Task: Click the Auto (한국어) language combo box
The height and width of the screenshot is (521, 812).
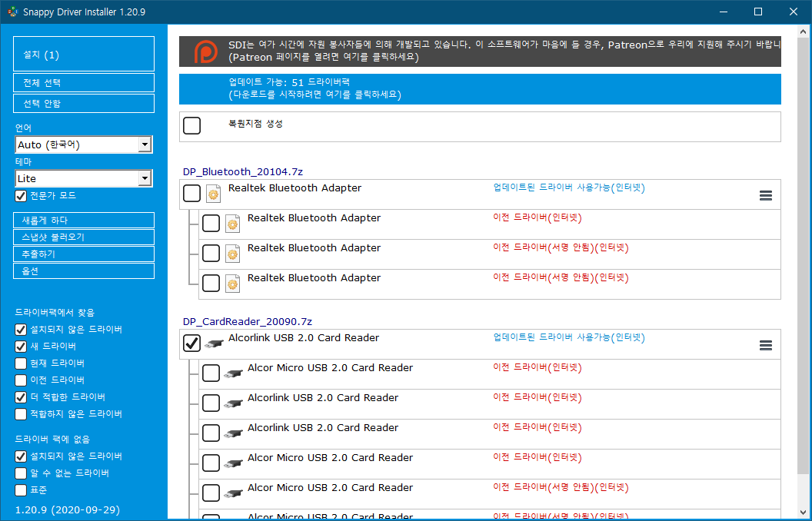Action: (x=84, y=144)
